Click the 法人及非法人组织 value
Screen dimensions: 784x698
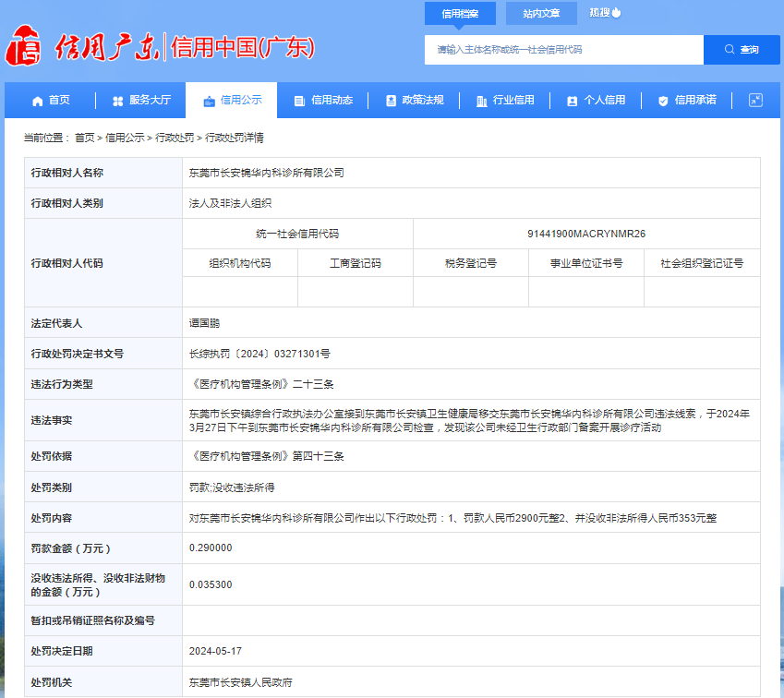point(230,203)
